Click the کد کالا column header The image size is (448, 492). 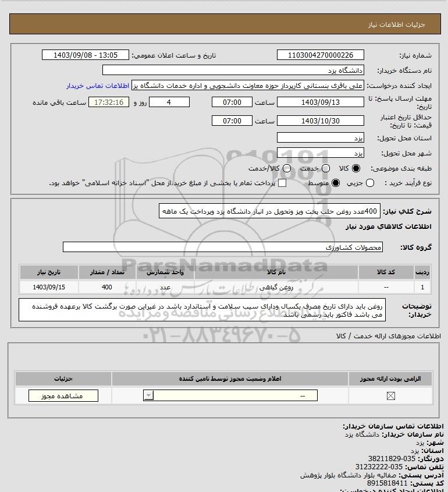tap(386, 272)
